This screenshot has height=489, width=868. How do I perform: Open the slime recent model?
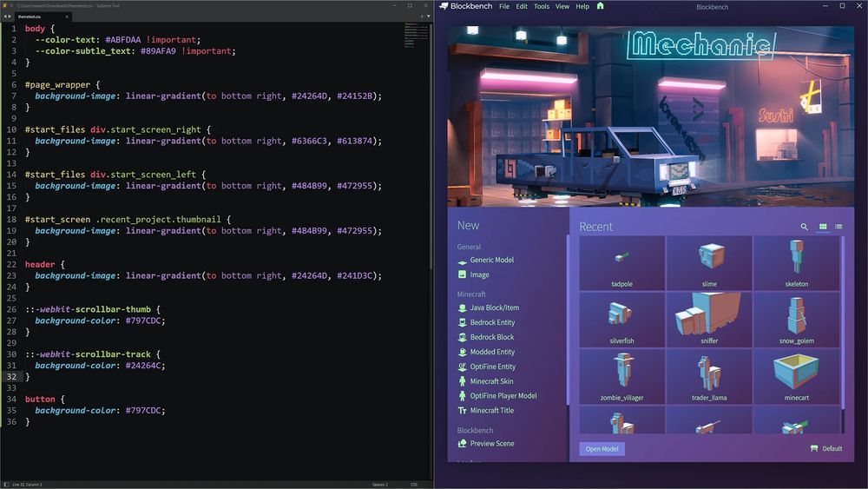pyautogui.click(x=709, y=263)
